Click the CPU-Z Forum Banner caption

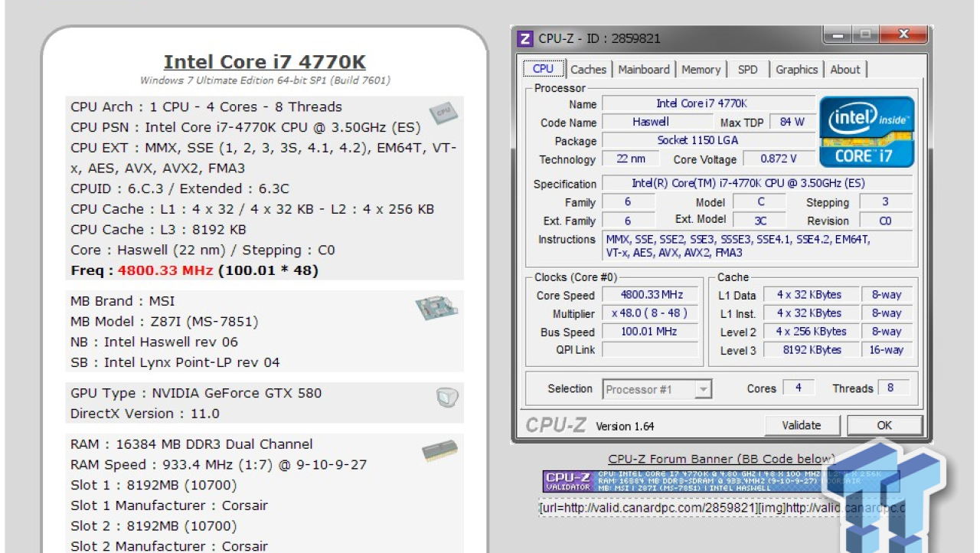(x=721, y=460)
